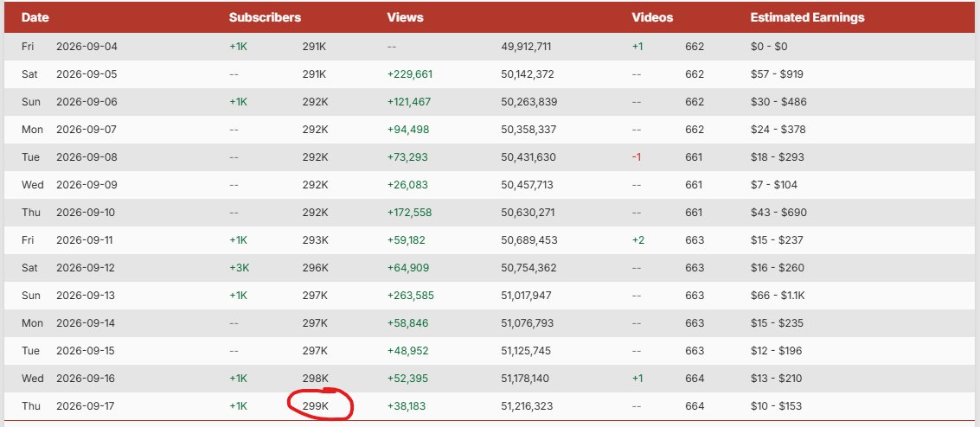Select the date 2026-09-17

point(86,406)
